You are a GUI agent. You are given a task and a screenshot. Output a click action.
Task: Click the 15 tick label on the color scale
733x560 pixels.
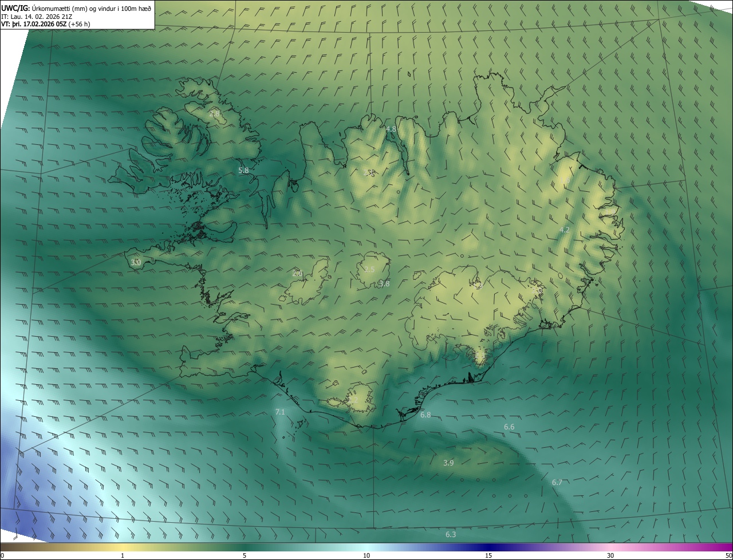click(x=488, y=555)
